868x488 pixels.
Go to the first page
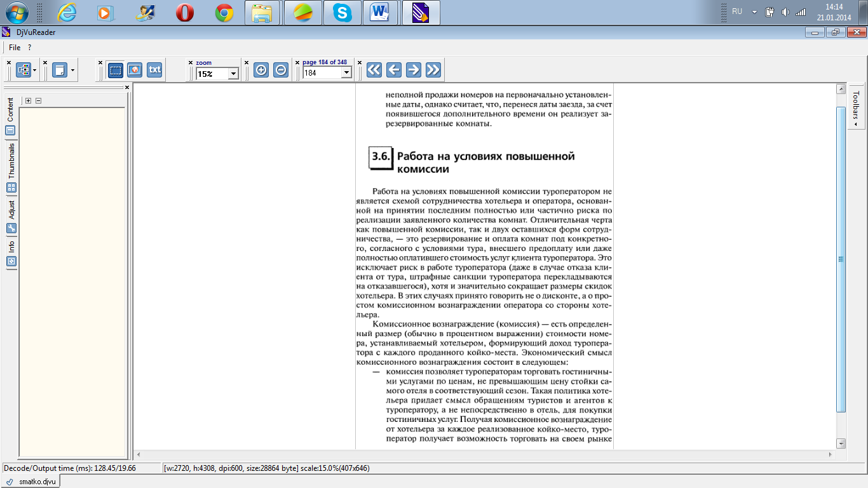click(x=374, y=70)
